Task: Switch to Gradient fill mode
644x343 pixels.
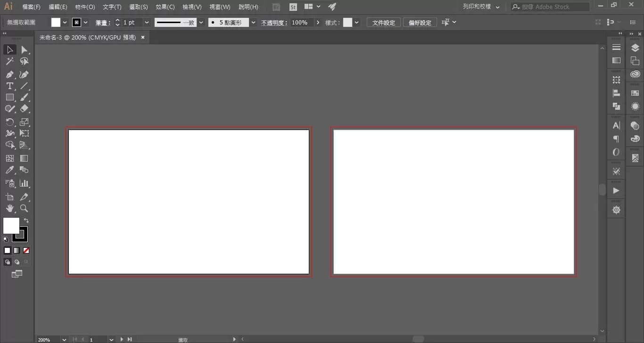Action: [x=17, y=250]
